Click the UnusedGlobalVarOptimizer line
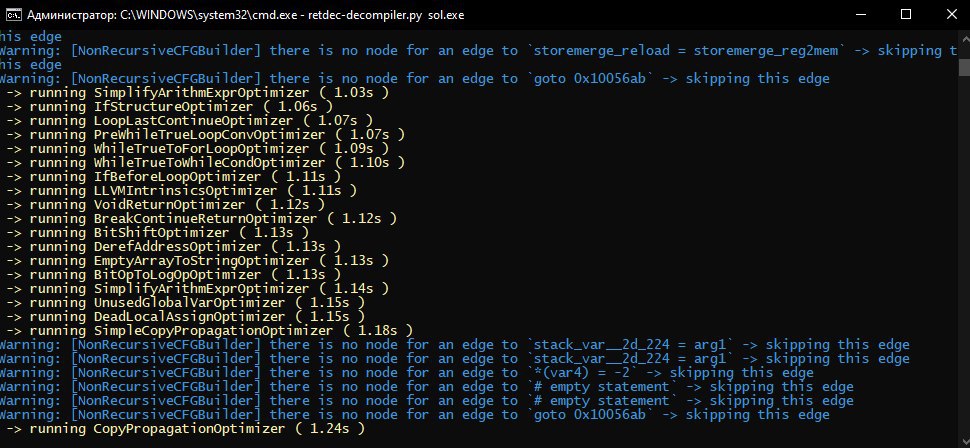970x448 pixels. click(185, 303)
